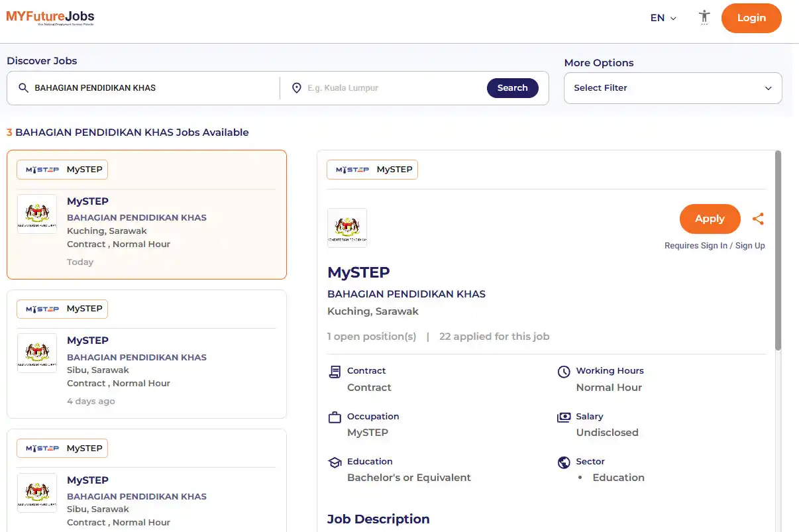Focus the job keyword search field
The width and height of the screenshot is (799, 532).
[154, 88]
